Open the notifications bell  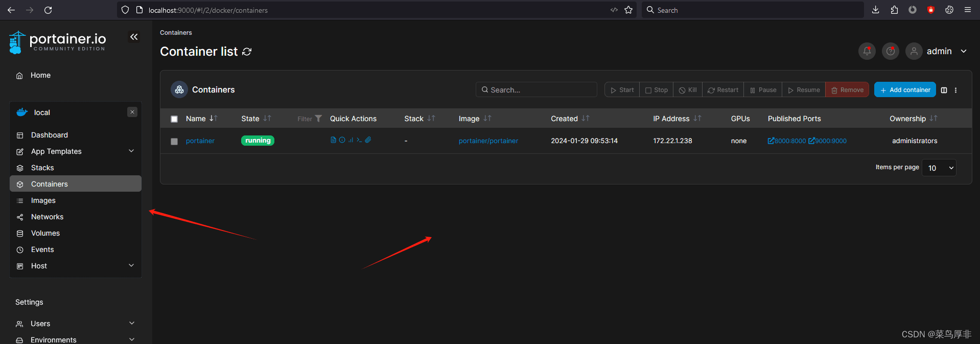867,51
